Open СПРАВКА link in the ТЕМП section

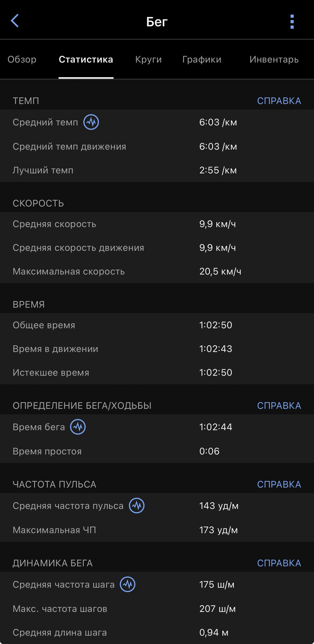(279, 101)
